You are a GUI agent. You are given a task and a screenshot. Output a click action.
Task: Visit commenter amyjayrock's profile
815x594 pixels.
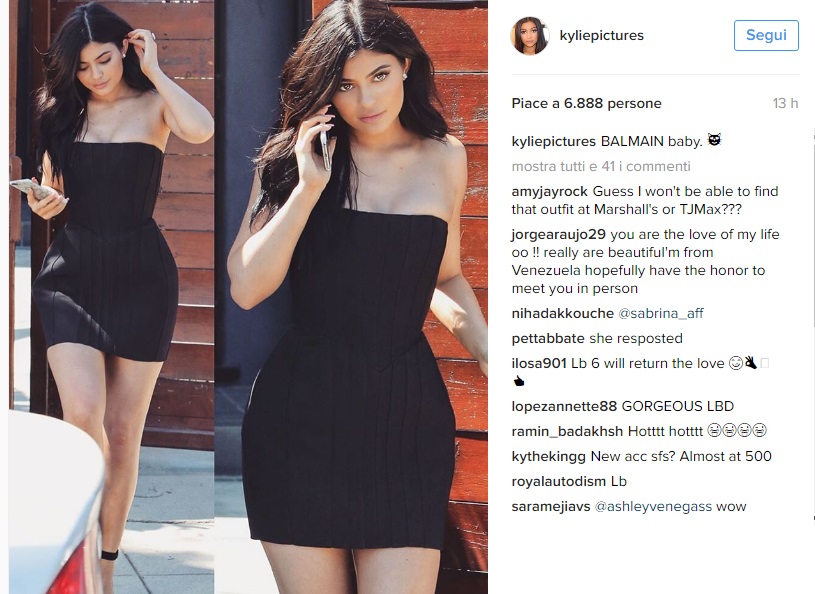549,192
